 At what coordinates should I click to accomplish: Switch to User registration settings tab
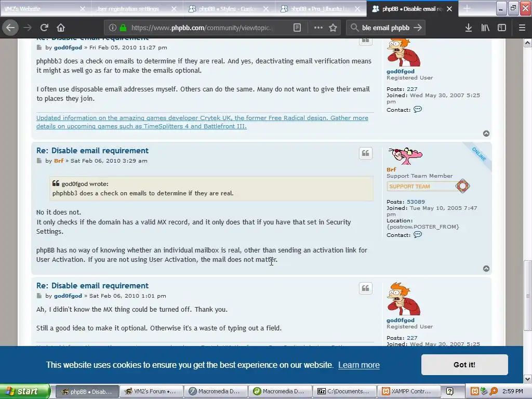[x=132, y=9]
